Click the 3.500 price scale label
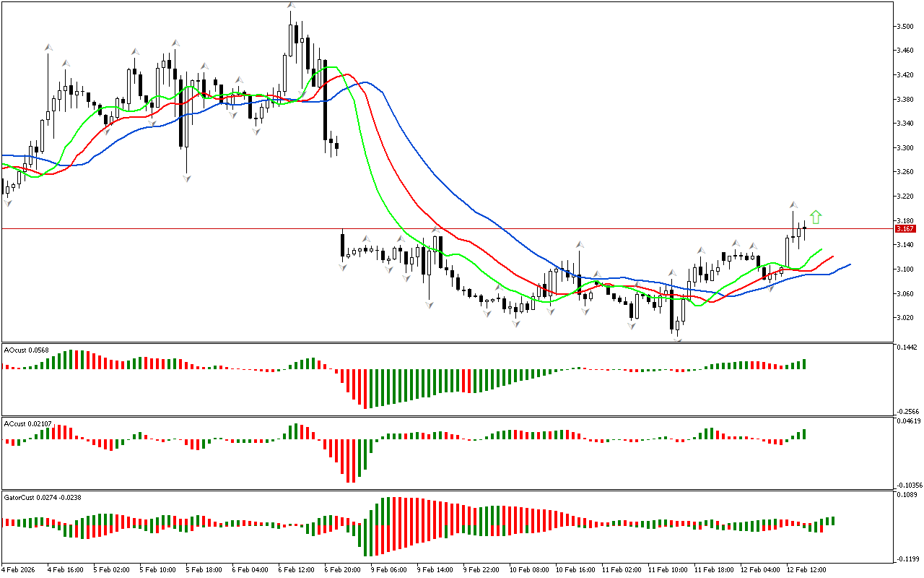 (904, 27)
